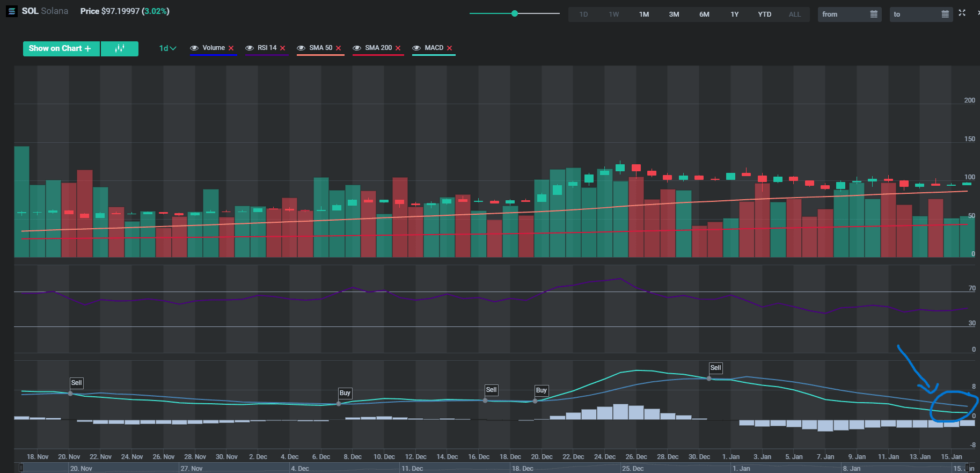Toggle Volume visibility eye icon
This screenshot has height=473, width=980.
(x=194, y=48)
